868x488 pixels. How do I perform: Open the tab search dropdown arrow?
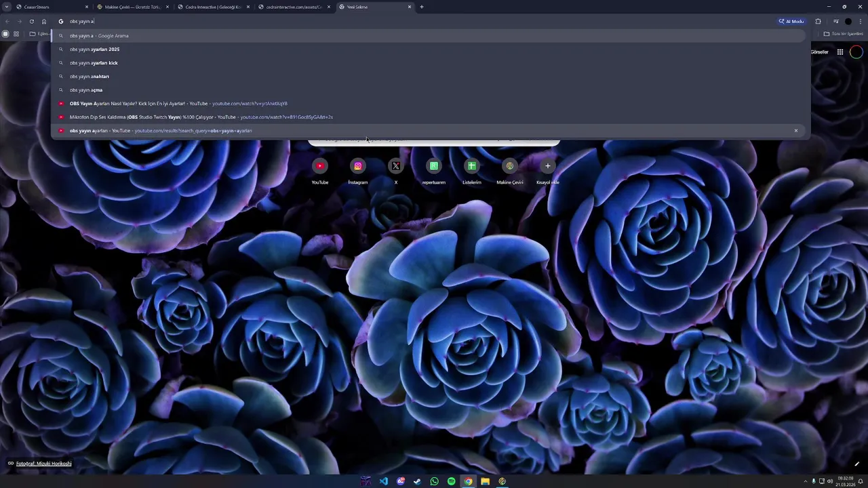pyautogui.click(x=5, y=7)
